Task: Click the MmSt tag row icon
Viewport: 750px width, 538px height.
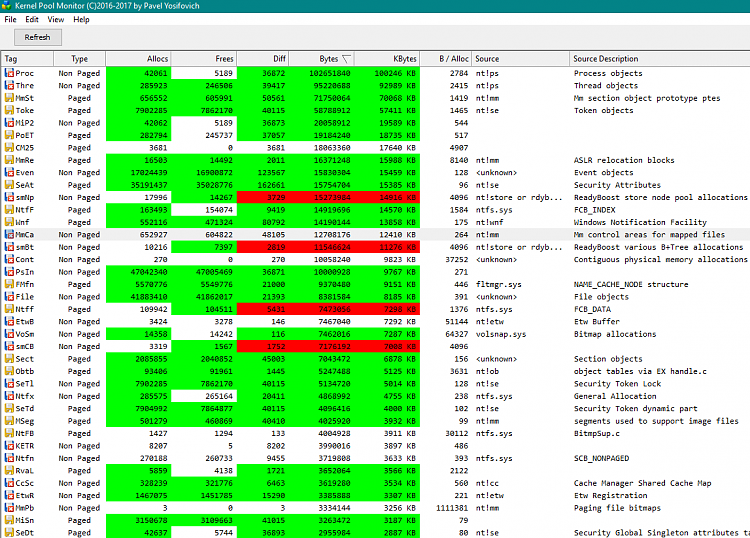Action: click(x=9, y=98)
